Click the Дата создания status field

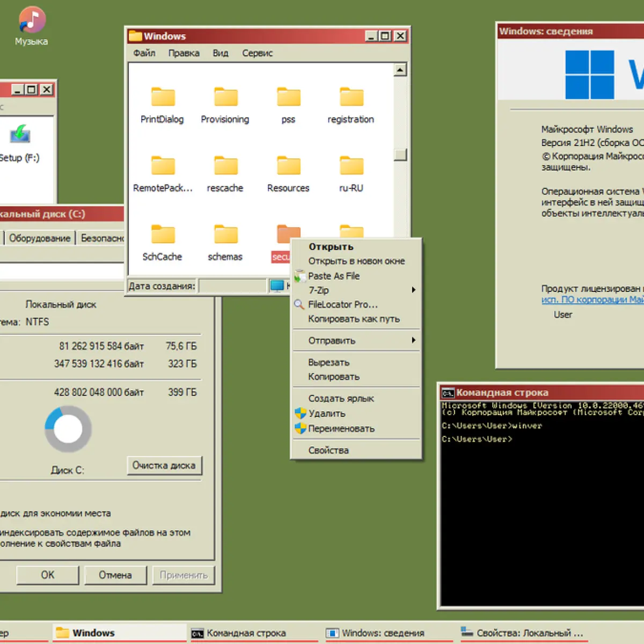[x=233, y=286]
